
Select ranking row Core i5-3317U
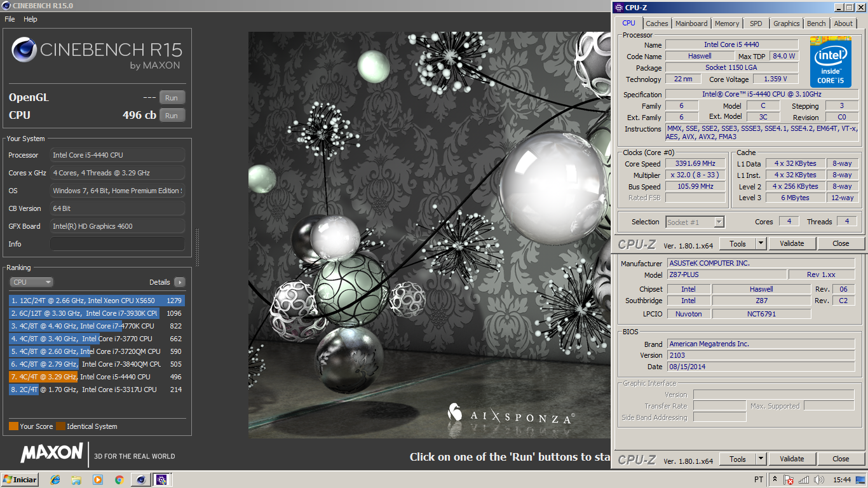97,390
